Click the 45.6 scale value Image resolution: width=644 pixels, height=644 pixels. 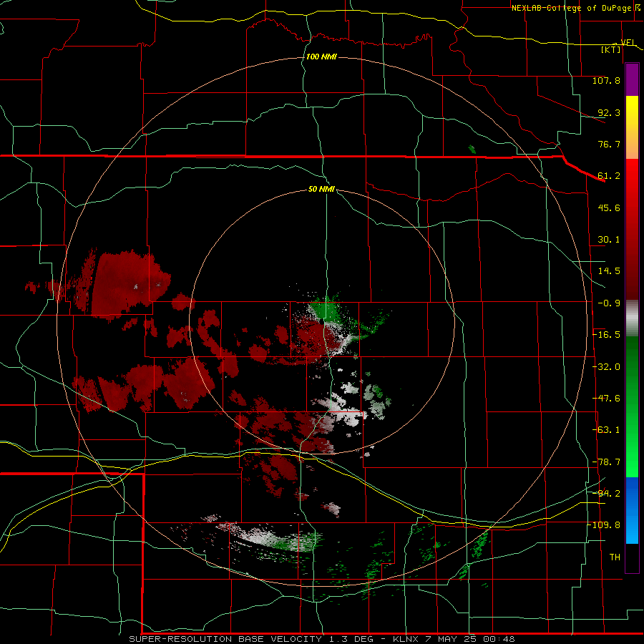[609, 208]
